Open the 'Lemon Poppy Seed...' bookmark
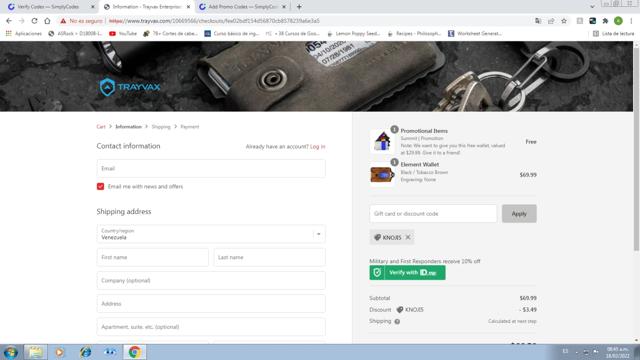Image resolution: width=640 pixels, height=360 pixels. [353, 33]
